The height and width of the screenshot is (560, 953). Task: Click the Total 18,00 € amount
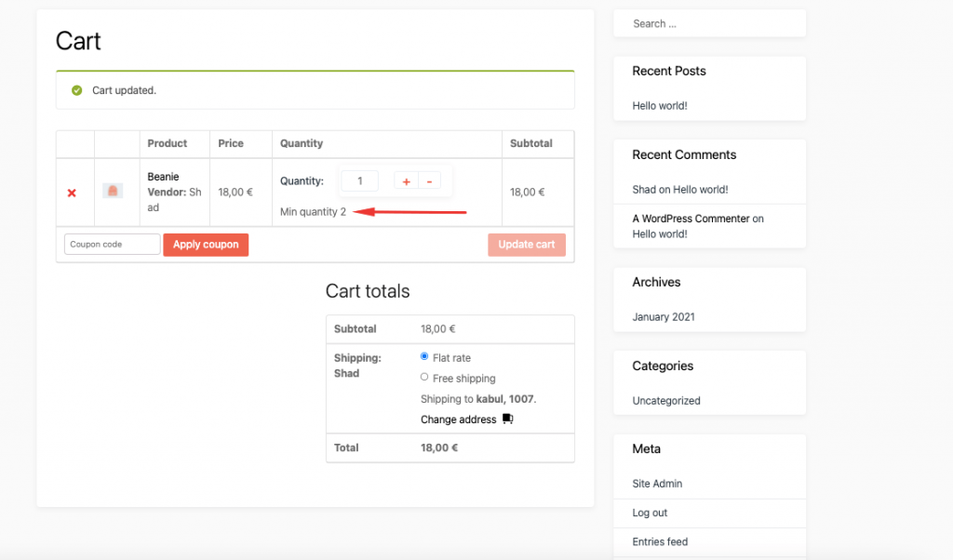coord(439,448)
